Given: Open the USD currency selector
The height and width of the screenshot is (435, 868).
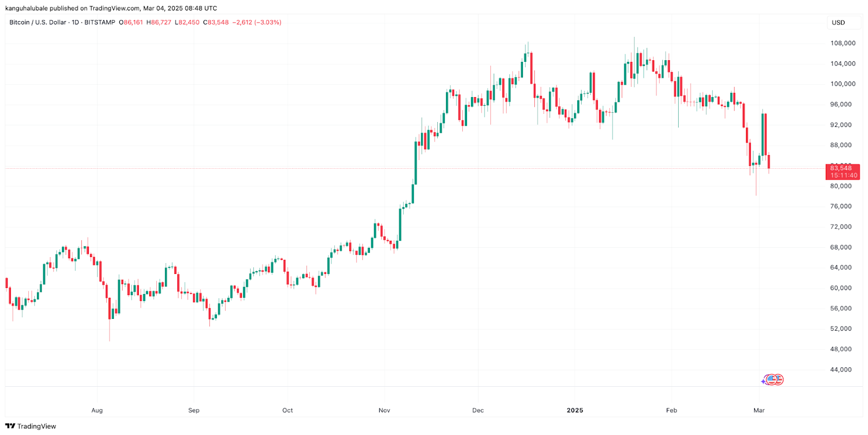Looking at the screenshot, I should click(x=838, y=23).
